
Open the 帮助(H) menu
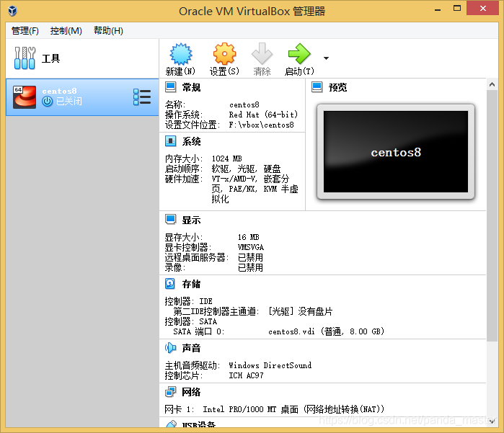pos(108,31)
